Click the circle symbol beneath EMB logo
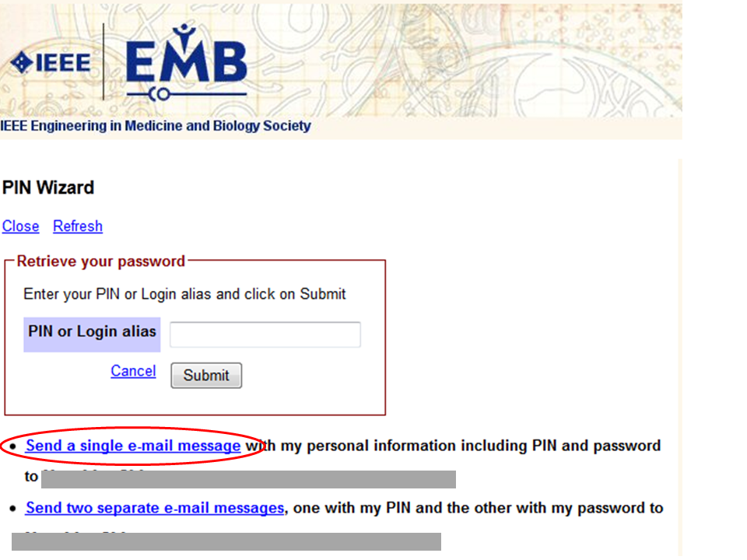This screenshot has width=747, height=560. pyautogui.click(x=163, y=94)
